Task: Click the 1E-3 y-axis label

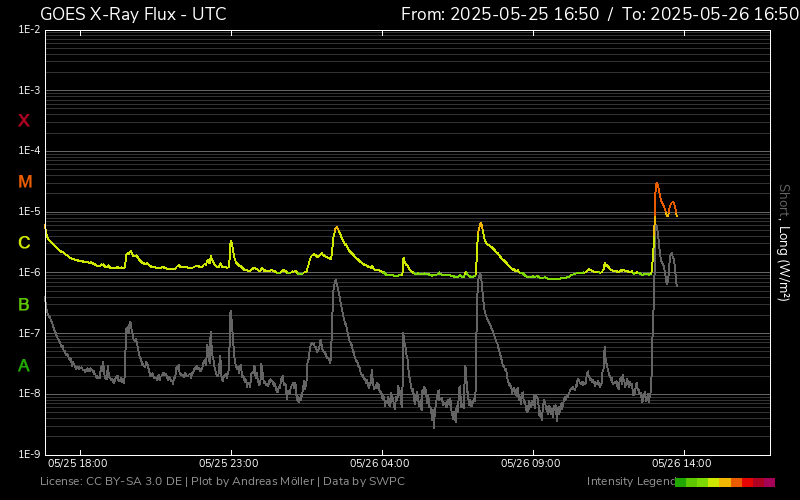Action: [x=29, y=90]
